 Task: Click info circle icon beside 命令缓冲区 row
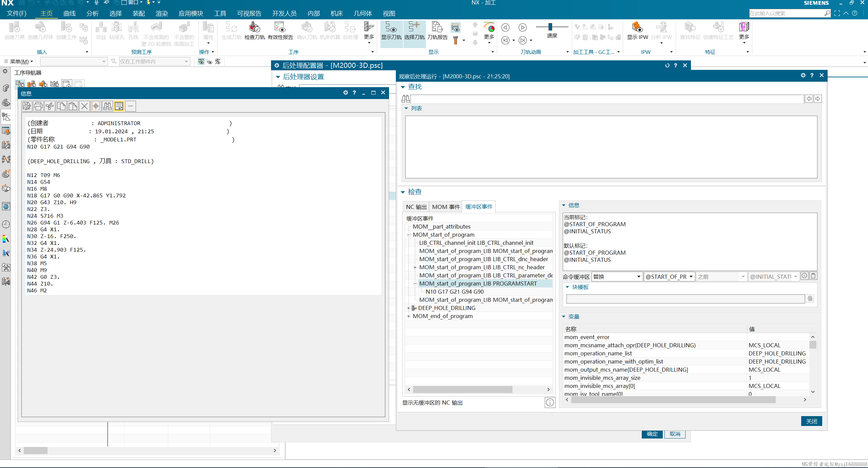804,276
